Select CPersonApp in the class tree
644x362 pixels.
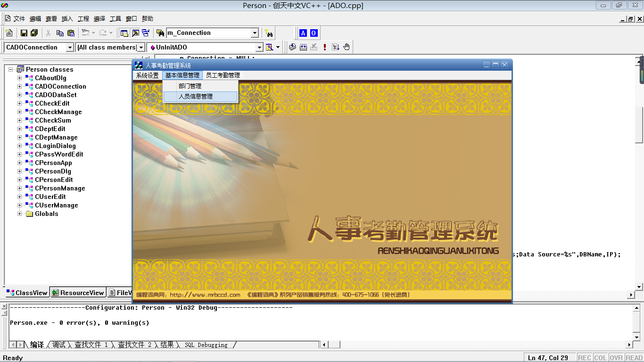pos(53,163)
